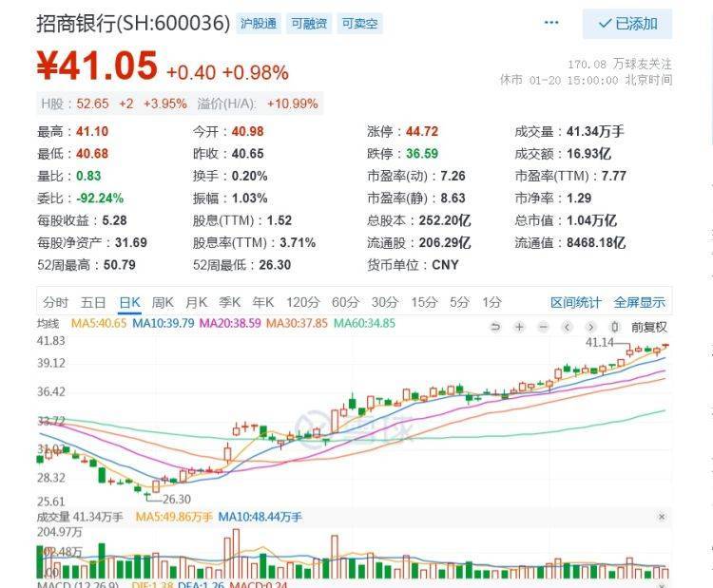Image resolution: width=713 pixels, height=588 pixels.
Task: Click the 最低 40.68 value
Action: click(x=92, y=154)
